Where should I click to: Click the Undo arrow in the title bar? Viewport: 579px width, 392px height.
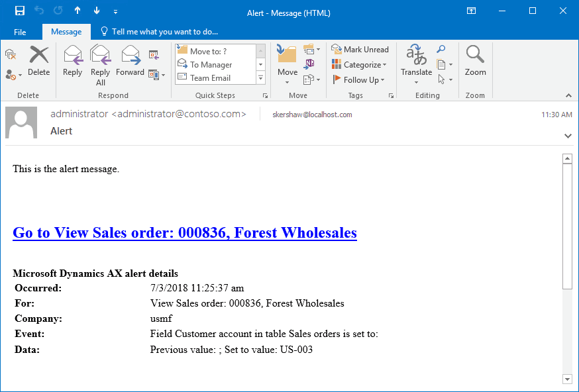tap(39, 11)
